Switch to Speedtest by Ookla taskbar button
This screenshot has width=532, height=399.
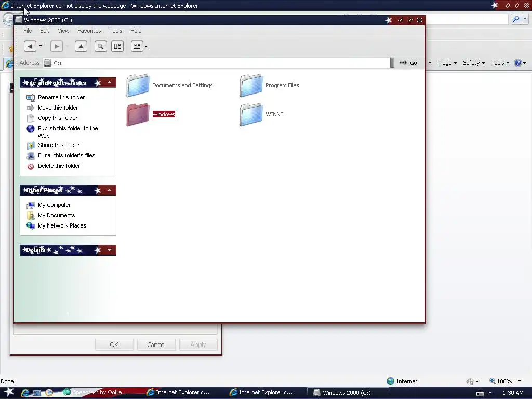96,393
